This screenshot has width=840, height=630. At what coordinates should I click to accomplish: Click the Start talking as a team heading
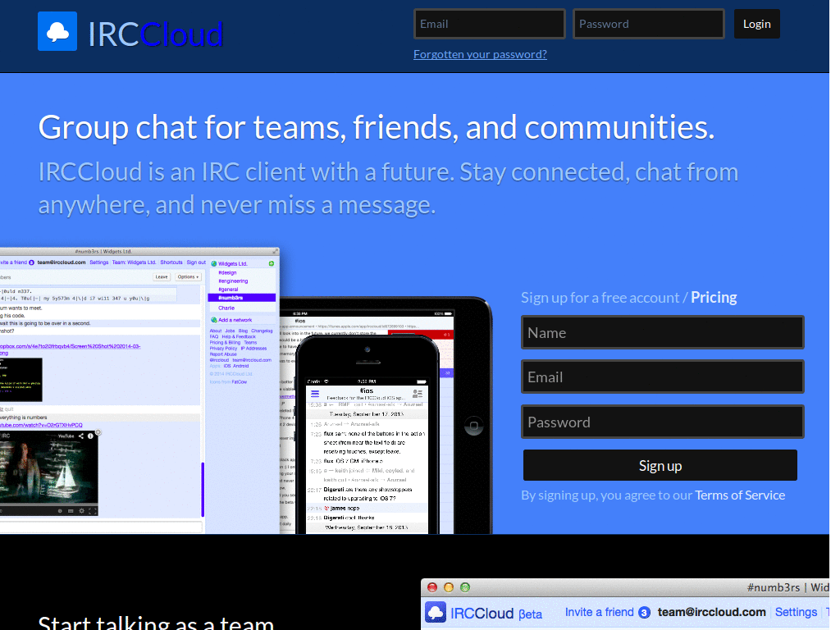coord(156,622)
